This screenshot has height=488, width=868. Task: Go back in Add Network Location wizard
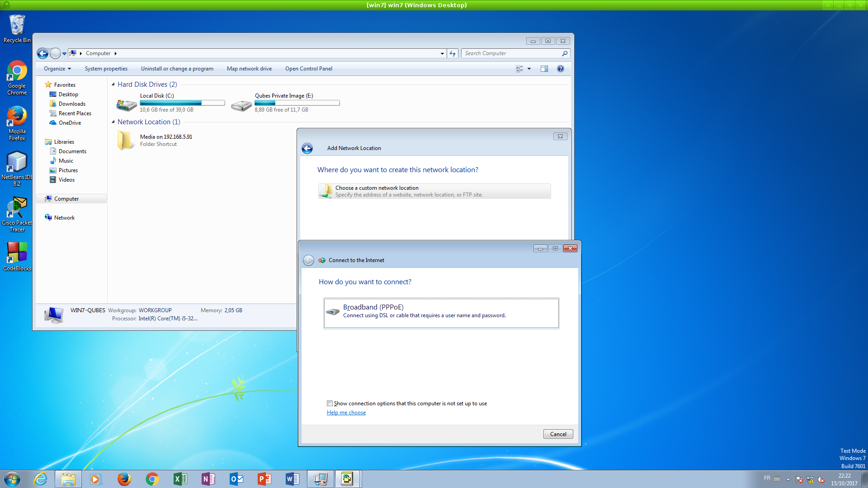307,148
